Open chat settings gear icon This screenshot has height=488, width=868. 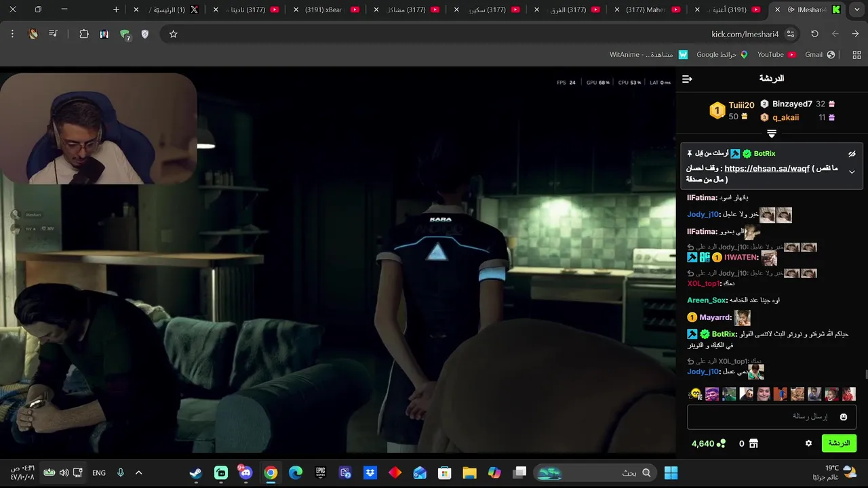pyautogui.click(x=808, y=443)
